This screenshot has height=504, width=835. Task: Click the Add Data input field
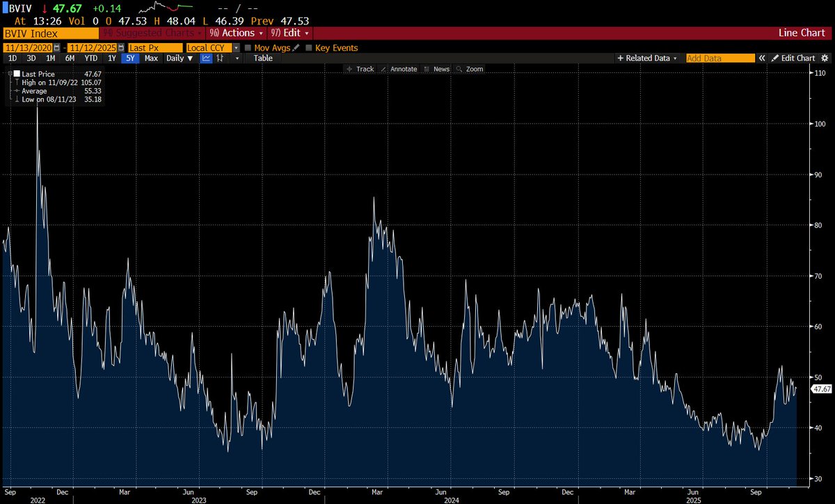point(720,58)
